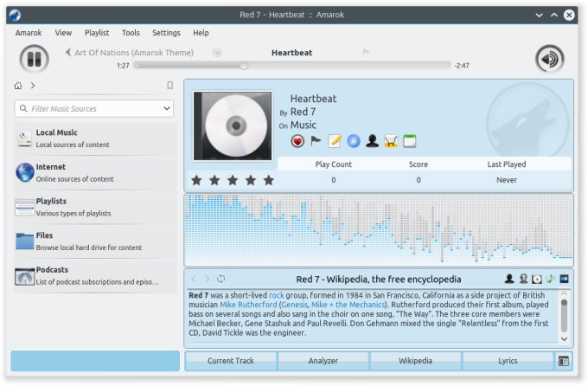Go back to previous track Art Of Nations

[x=130, y=53]
